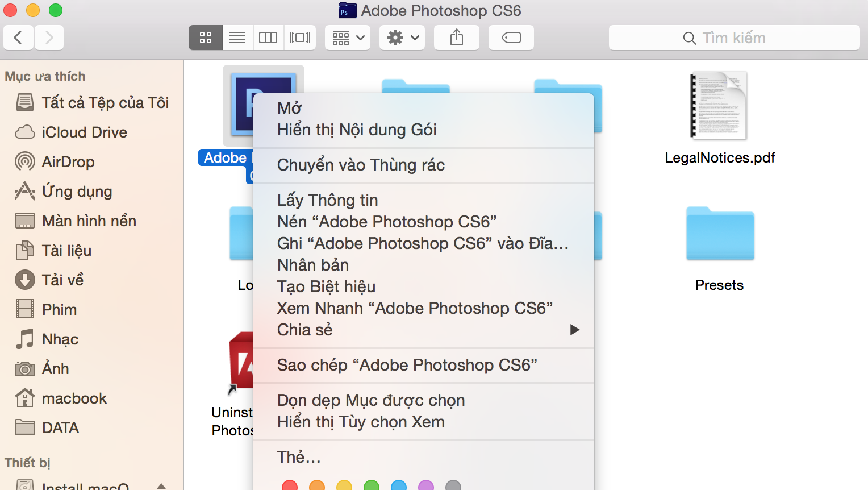
Task: Open the gear action dropdown menu
Action: click(x=402, y=38)
